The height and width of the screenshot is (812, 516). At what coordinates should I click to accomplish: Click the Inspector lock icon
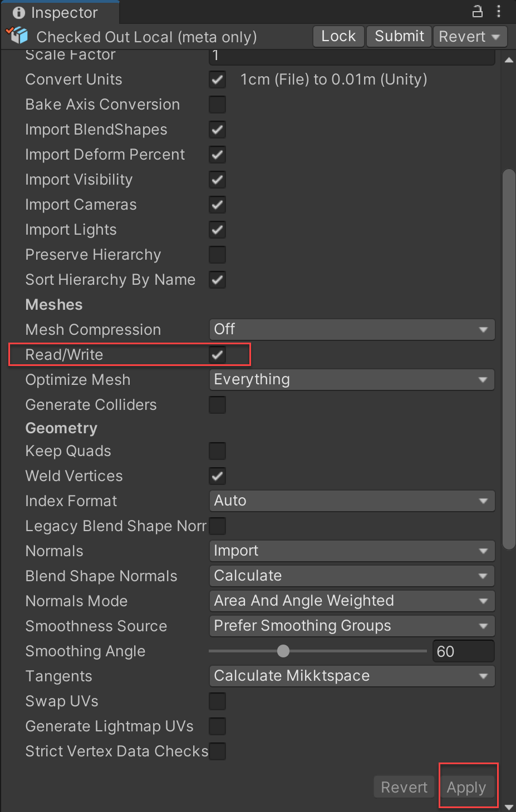(x=477, y=11)
